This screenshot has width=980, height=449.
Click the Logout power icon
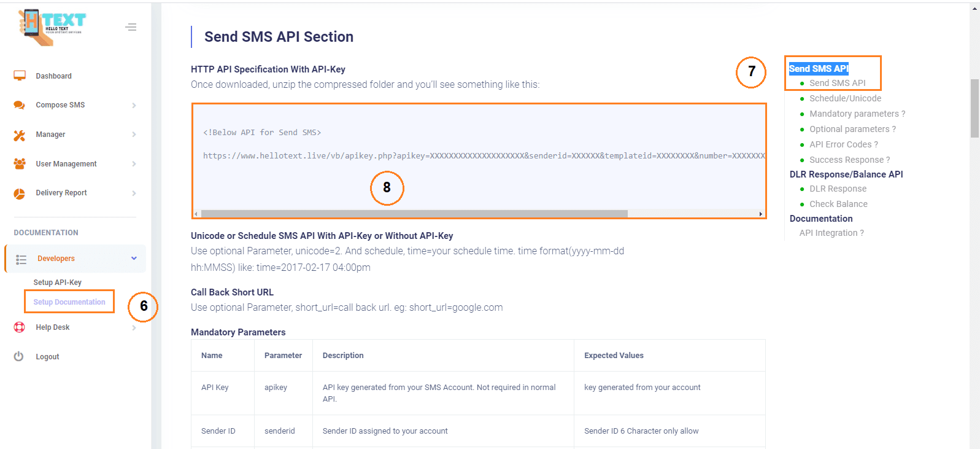(x=19, y=356)
